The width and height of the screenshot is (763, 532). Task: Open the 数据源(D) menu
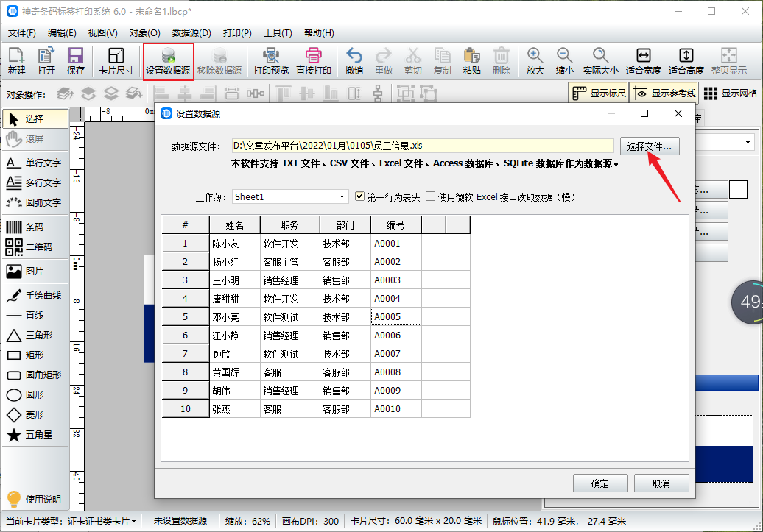(x=191, y=33)
